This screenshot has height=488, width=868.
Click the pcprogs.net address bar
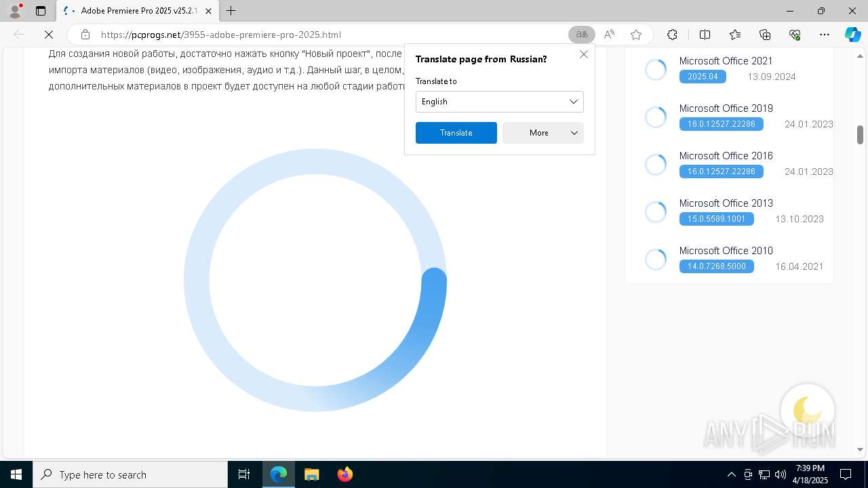pyautogui.click(x=325, y=35)
